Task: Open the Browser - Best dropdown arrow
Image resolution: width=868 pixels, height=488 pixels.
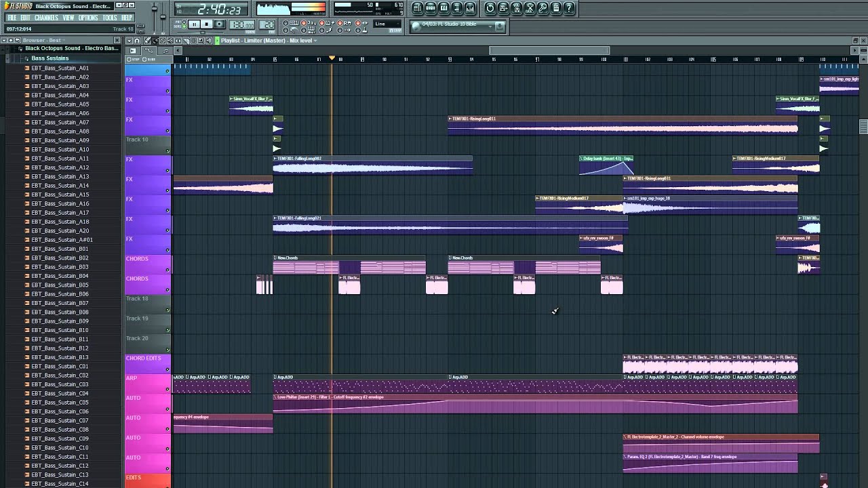Action: click(x=63, y=40)
